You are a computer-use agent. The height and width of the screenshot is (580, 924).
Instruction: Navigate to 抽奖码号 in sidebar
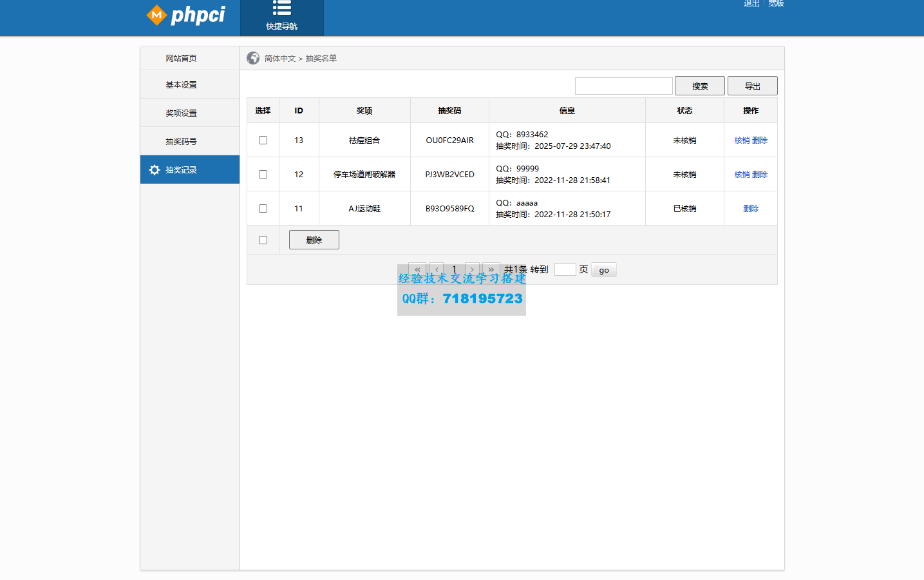coord(189,140)
